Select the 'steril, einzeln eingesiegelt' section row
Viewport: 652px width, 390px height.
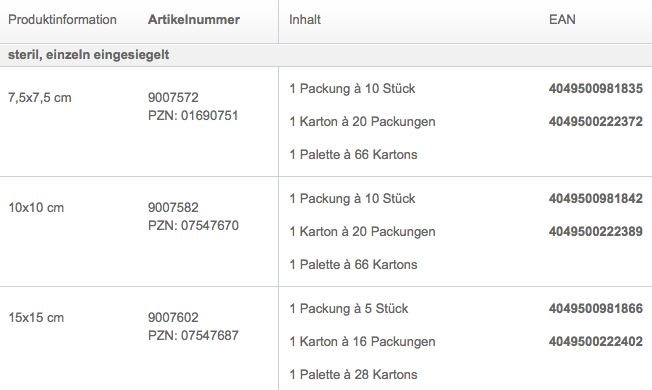[x=326, y=55]
